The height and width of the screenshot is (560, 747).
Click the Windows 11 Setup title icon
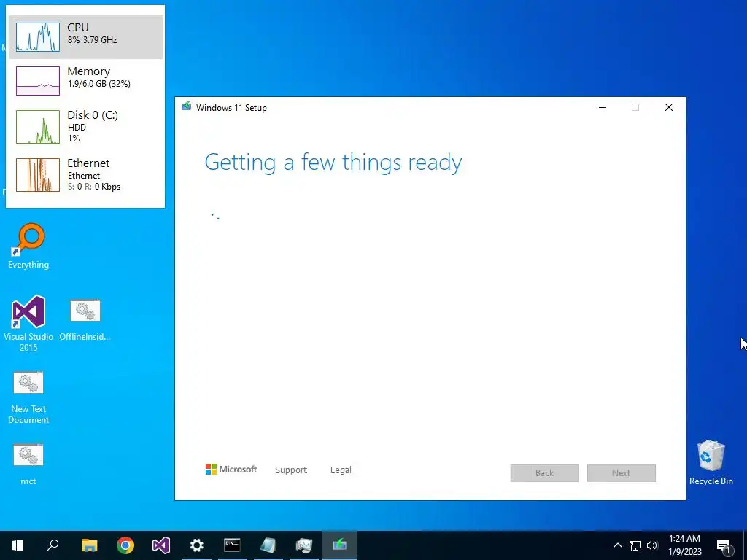tap(186, 106)
